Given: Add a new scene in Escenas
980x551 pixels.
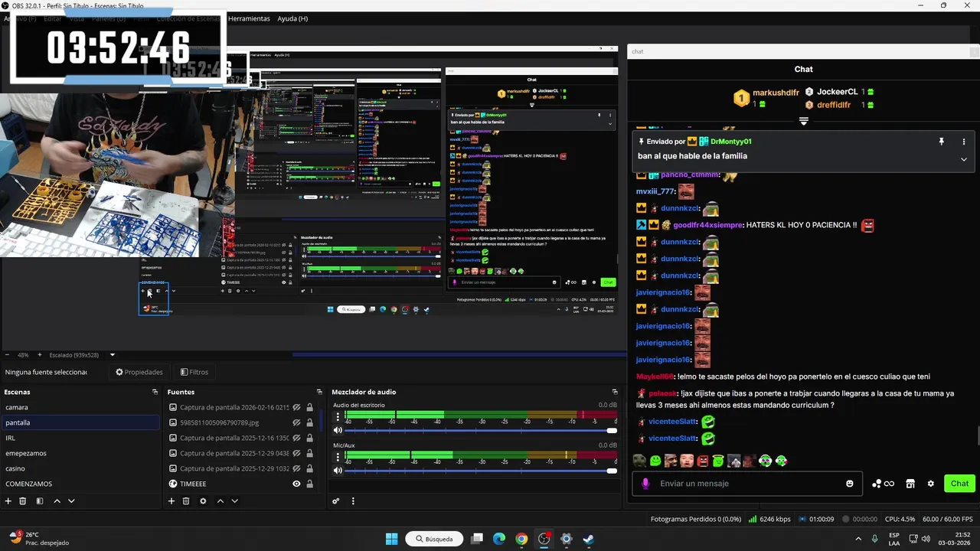Looking at the screenshot, I should pos(8,501).
